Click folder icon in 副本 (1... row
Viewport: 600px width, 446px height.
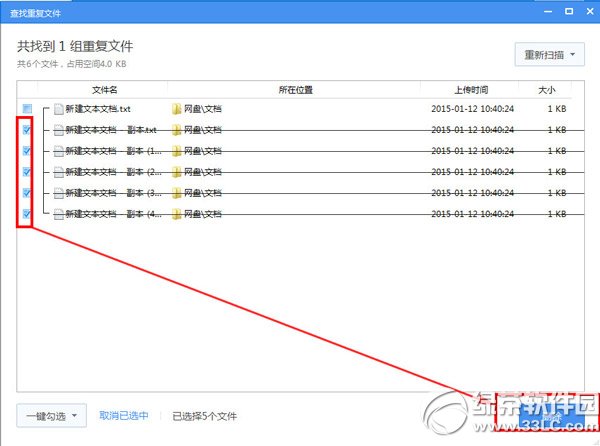[x=176, y=151]
